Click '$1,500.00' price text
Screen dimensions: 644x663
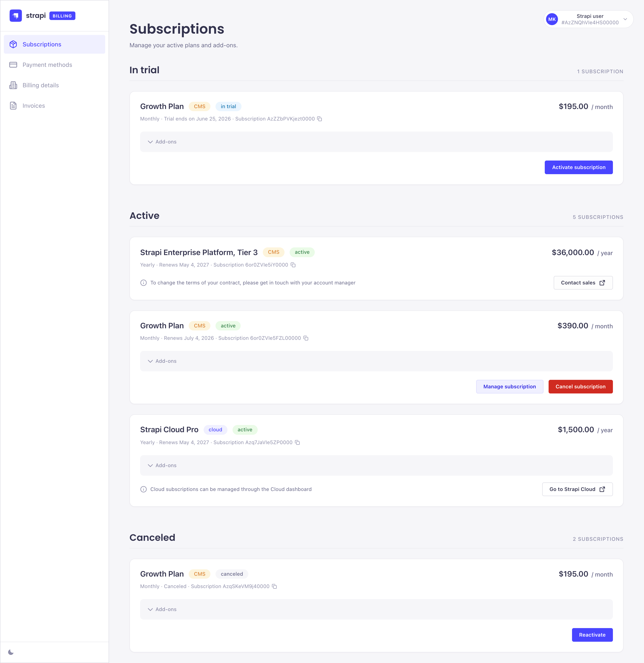pos(576,430)
